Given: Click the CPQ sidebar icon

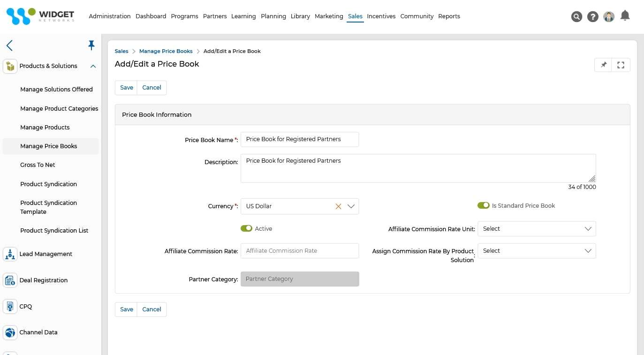Looking at the screenshot, I should click(10, 306).
